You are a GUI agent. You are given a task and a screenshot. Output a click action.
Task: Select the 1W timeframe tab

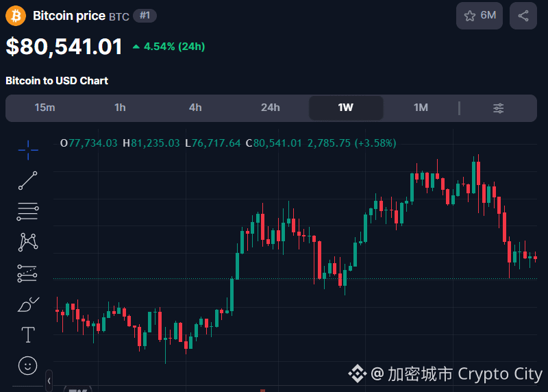346,108
